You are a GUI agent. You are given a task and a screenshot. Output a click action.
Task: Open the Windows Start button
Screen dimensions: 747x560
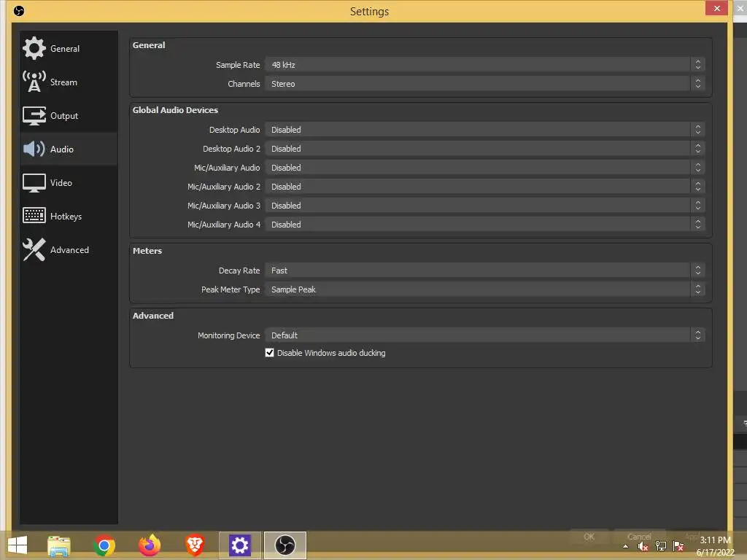18,545
